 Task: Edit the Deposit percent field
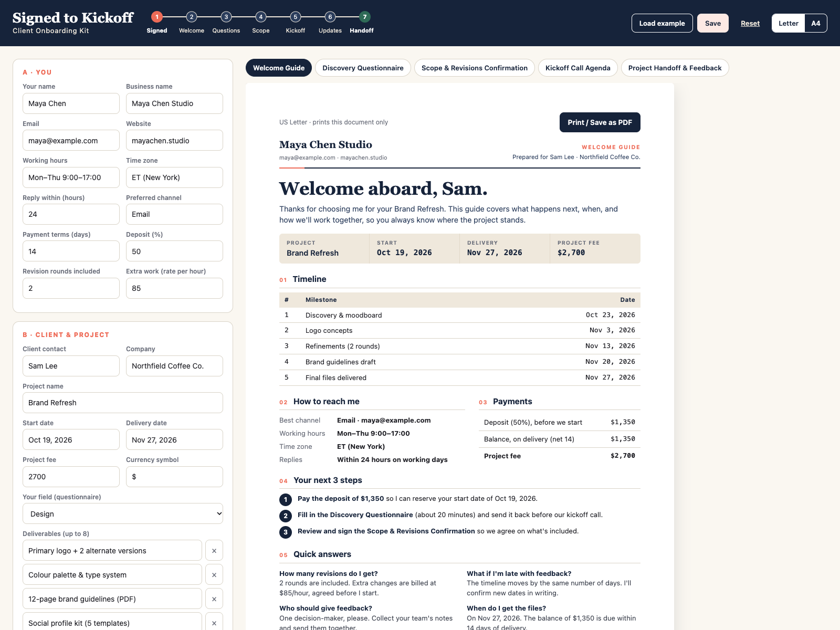tap(174, 251)
